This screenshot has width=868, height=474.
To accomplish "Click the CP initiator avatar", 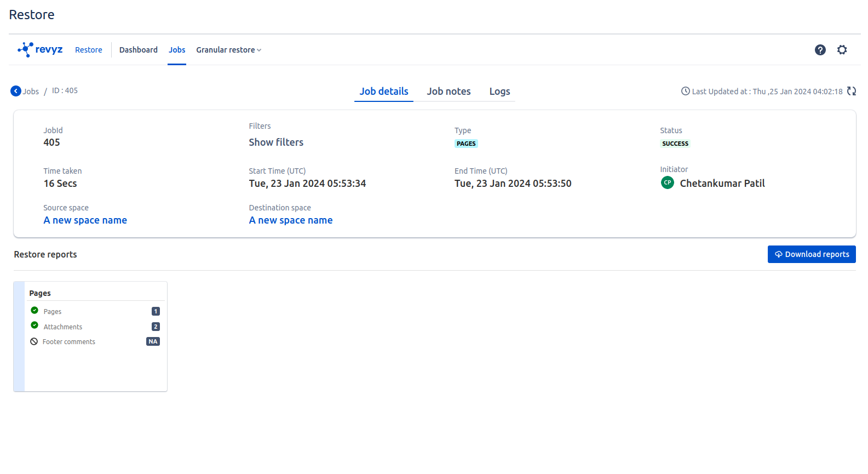I will [667, 183].
